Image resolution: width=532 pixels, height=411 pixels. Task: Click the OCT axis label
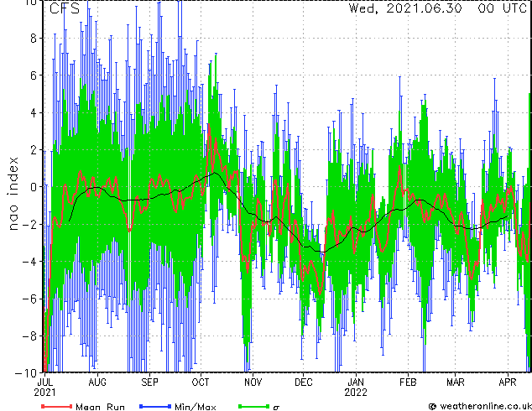(x=201, y=382)
